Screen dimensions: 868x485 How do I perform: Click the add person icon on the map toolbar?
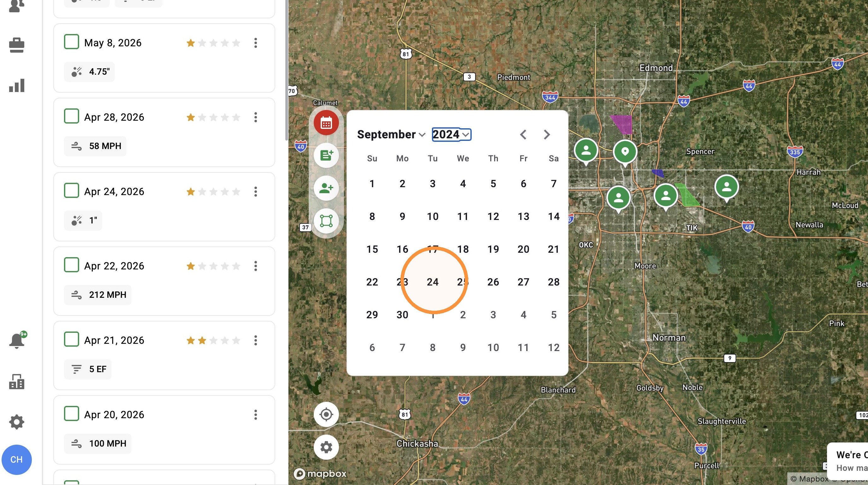326,188
